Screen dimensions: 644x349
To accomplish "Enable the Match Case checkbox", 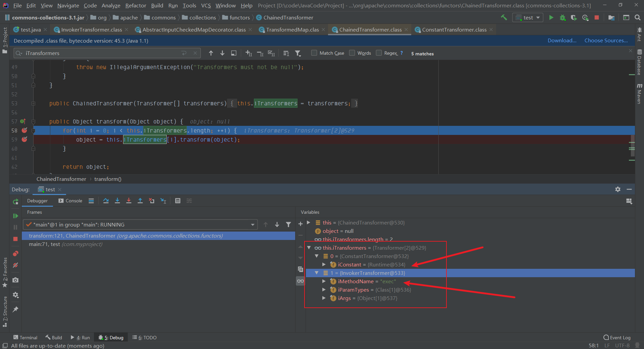I will click(314, 53).
